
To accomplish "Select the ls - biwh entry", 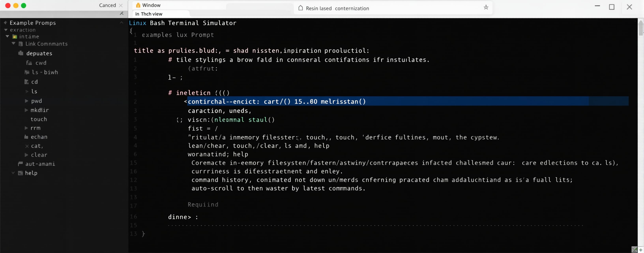I will tap(45, 72).
